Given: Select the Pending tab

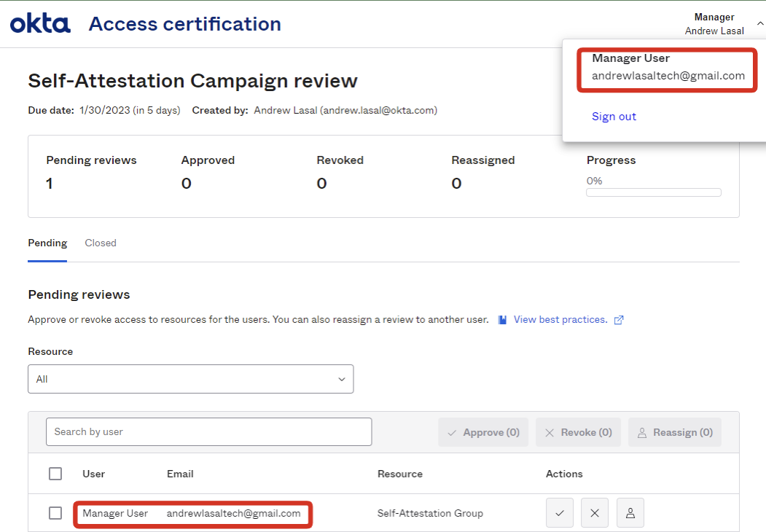Looking at the screenshot, I should [x=47, y=243].
